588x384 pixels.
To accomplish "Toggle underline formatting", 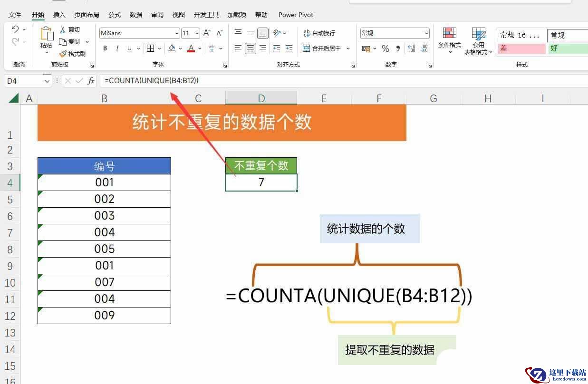I will pos(130,48).
